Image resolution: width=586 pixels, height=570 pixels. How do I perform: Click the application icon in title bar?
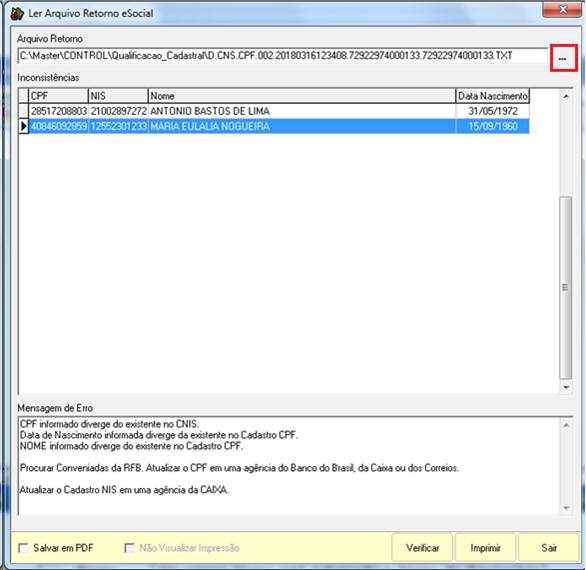click(x=17, y=13)
